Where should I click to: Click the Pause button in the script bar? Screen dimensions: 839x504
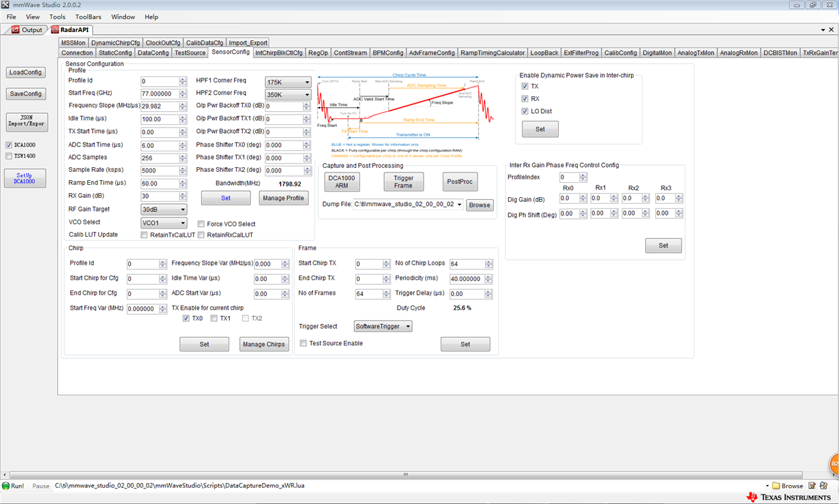pyautogui.click(x=41, y=486)
